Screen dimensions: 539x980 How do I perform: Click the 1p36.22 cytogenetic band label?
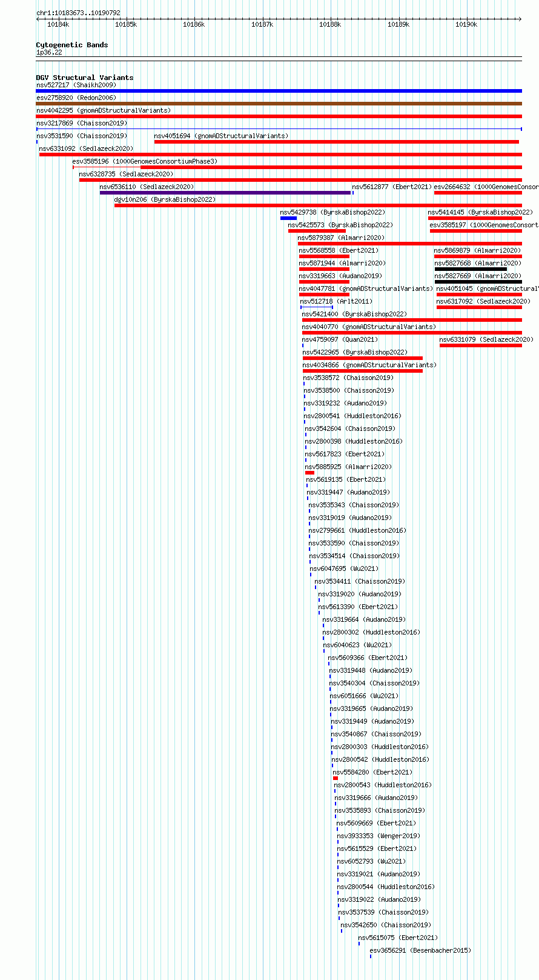pyautogui.click(x=49, y=52)
